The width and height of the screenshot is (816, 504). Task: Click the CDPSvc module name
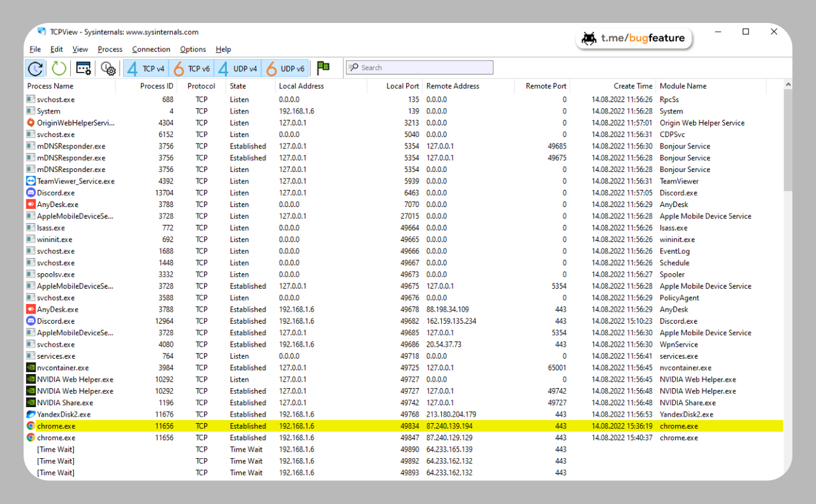(x=673, y=134)
